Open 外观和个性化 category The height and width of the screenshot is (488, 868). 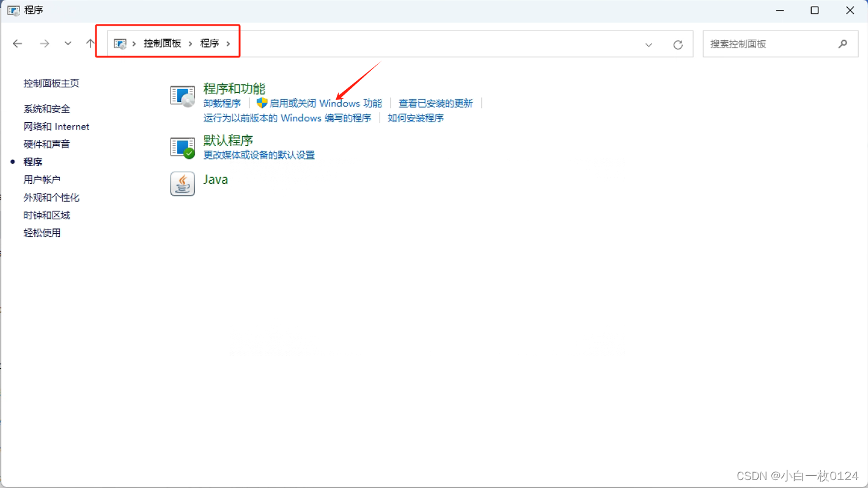click(51, 197)
